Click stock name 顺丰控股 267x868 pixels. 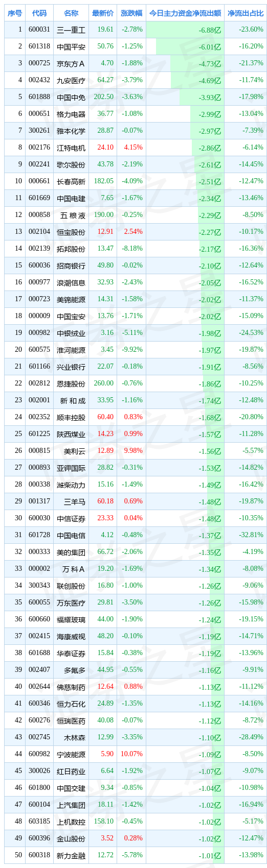tap(71, 417)
